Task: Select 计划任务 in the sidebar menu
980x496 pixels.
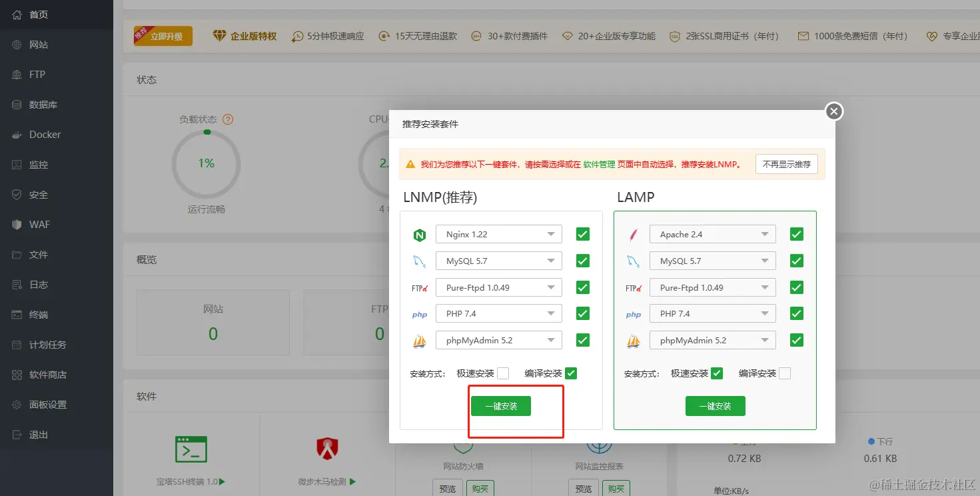Action: click(x=57, y=345)
